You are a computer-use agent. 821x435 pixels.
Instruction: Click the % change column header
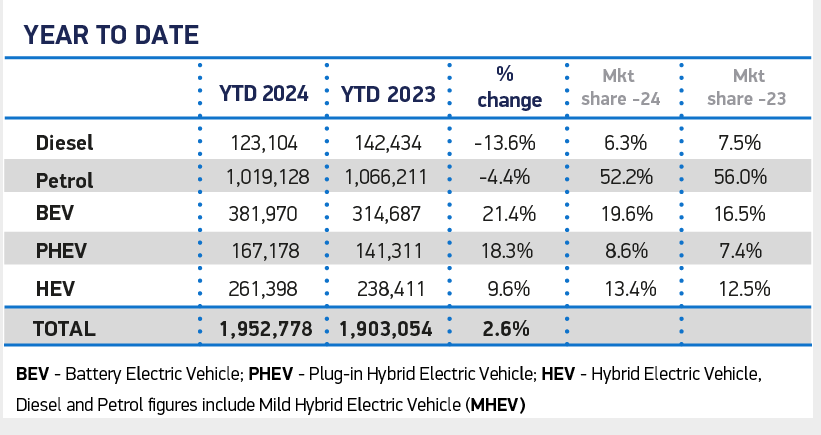(x=509, y=87)
